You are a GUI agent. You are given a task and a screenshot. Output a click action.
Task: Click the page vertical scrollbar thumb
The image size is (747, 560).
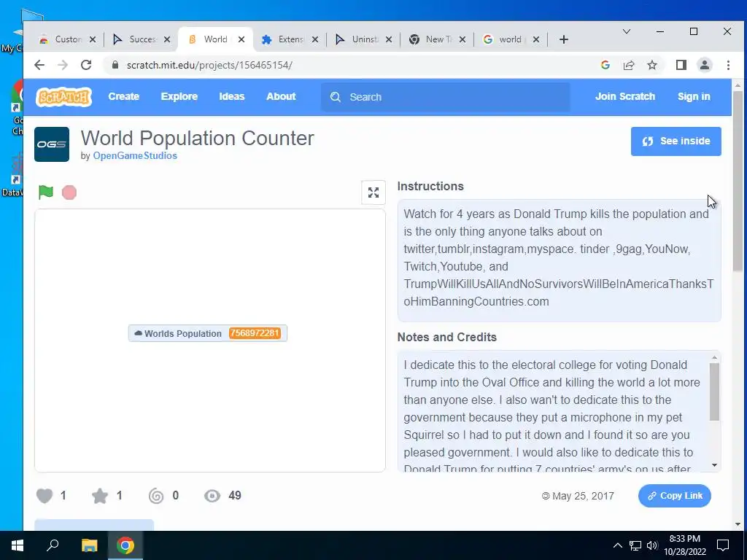coord(738,181)
